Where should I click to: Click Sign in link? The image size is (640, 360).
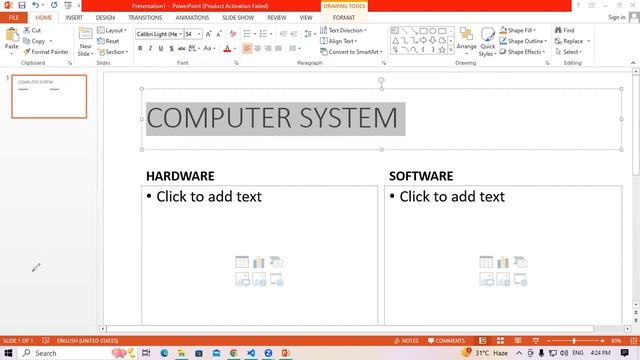tap(616, 17)
